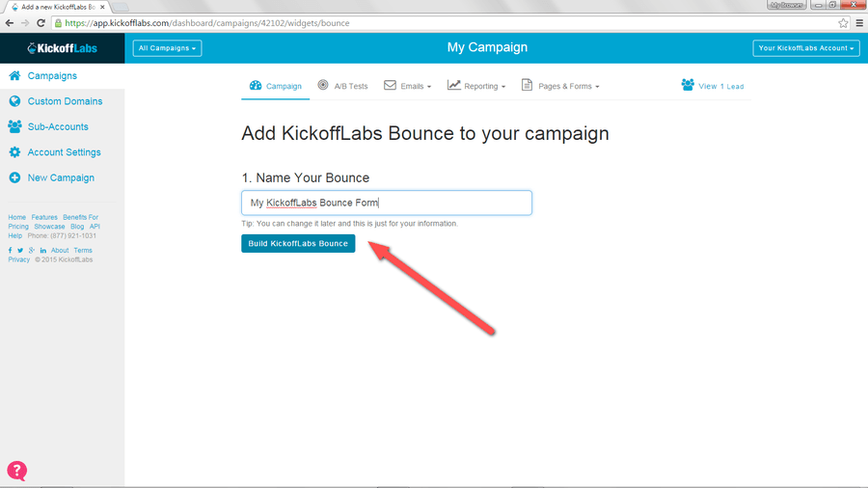Open the Reporting dropdown menu
868x488 pixels.
(476, 86)
